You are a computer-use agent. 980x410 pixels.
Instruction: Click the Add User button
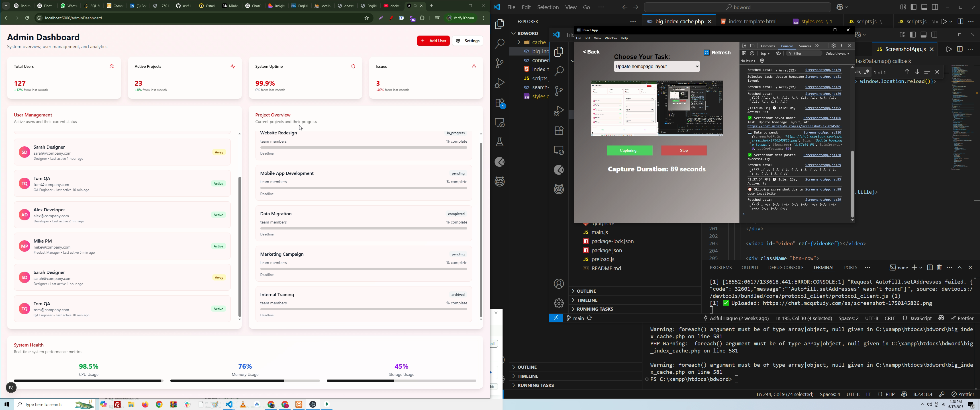[x=433, y=41]
